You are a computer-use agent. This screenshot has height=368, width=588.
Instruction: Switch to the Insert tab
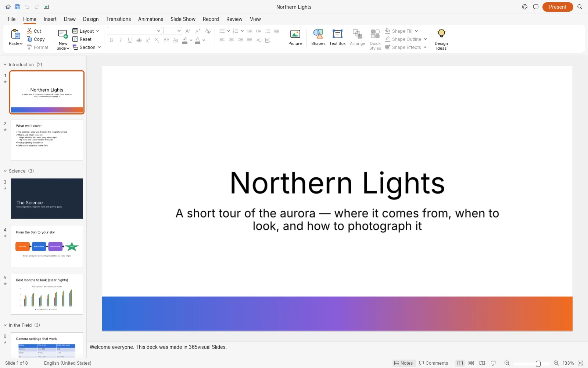click(x=50, y=19)
